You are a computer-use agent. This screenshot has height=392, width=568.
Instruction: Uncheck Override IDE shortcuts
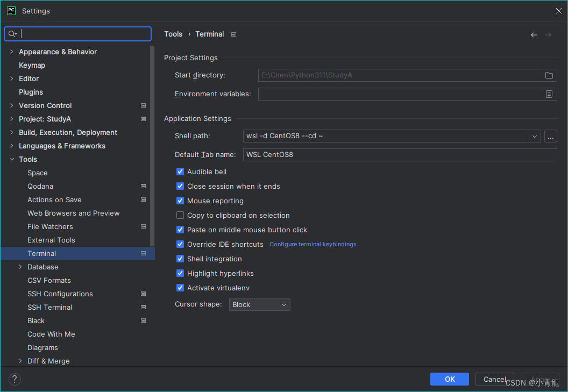click(x=180, y=244)
